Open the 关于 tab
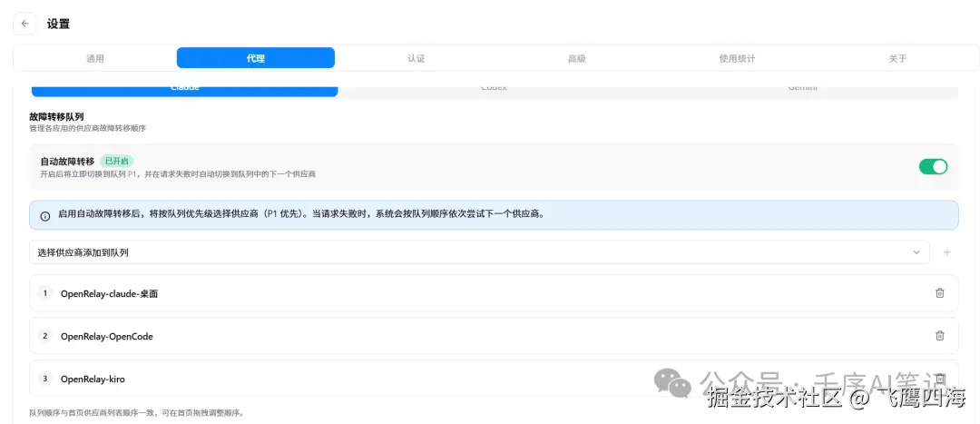 click(x=897, y=58)
